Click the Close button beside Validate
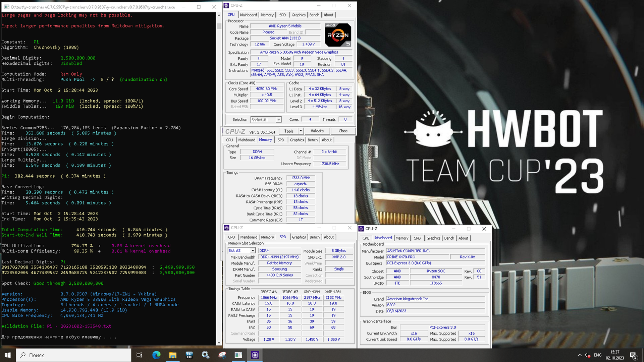Viewport: 644px width, 362px height. pos(343,131)
